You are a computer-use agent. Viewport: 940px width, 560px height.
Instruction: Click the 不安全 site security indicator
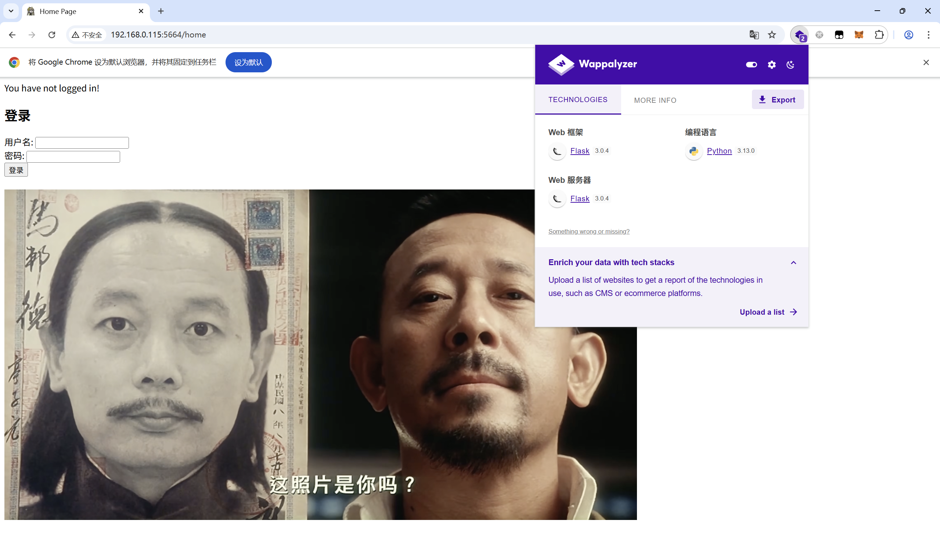click(87, 35)
